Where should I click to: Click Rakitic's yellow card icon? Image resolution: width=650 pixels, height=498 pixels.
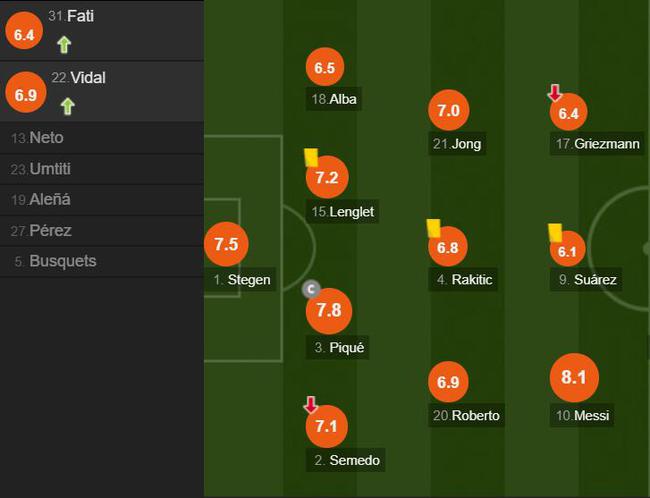434,228
